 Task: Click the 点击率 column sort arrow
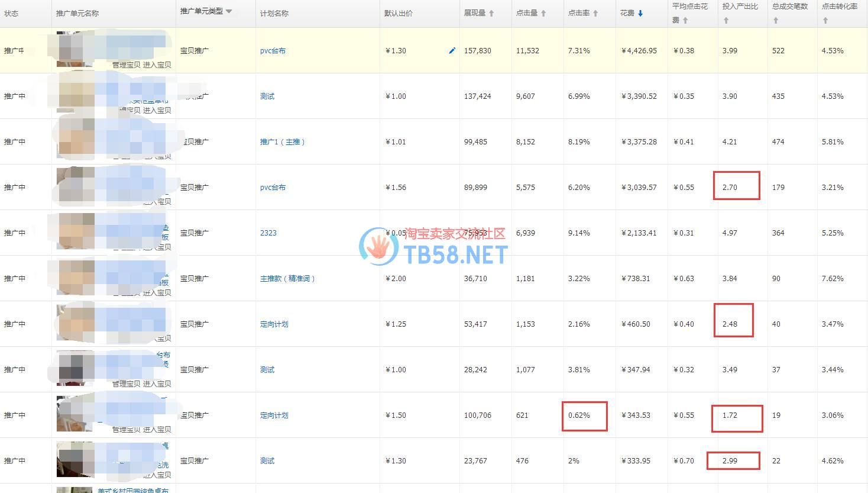[x=595, y=14]
